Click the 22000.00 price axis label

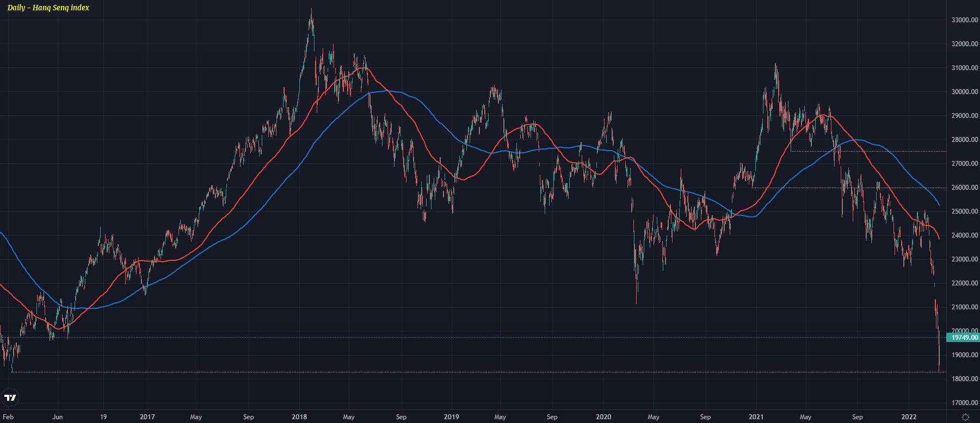[964, 283]
